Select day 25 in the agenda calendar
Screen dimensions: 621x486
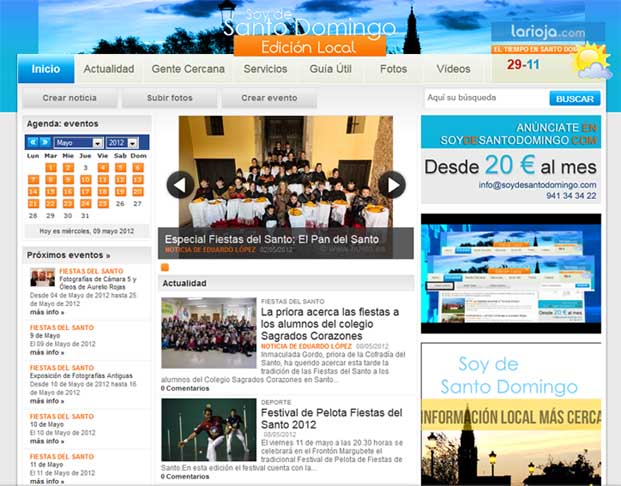pyautogui.click(x=103, y=204)
